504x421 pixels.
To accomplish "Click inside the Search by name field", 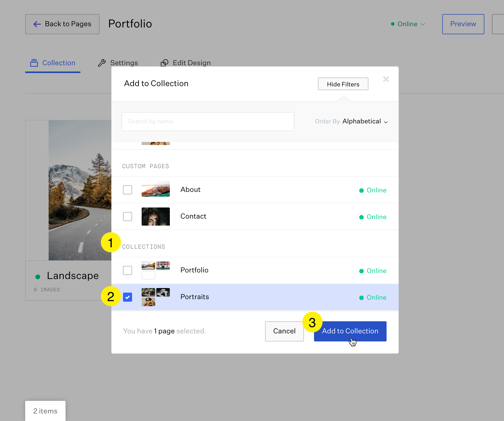I will pos(208,121).
